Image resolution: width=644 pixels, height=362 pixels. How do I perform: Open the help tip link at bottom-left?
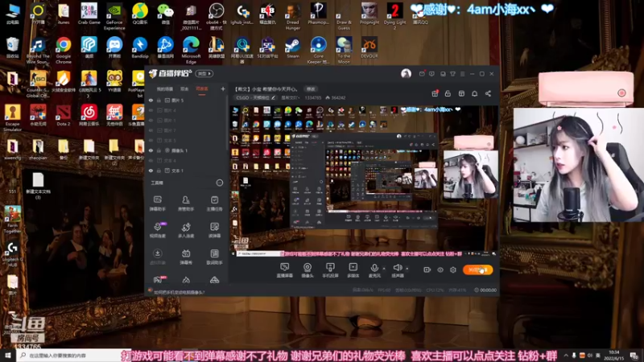pyautogui.click(x=179, y=292)
